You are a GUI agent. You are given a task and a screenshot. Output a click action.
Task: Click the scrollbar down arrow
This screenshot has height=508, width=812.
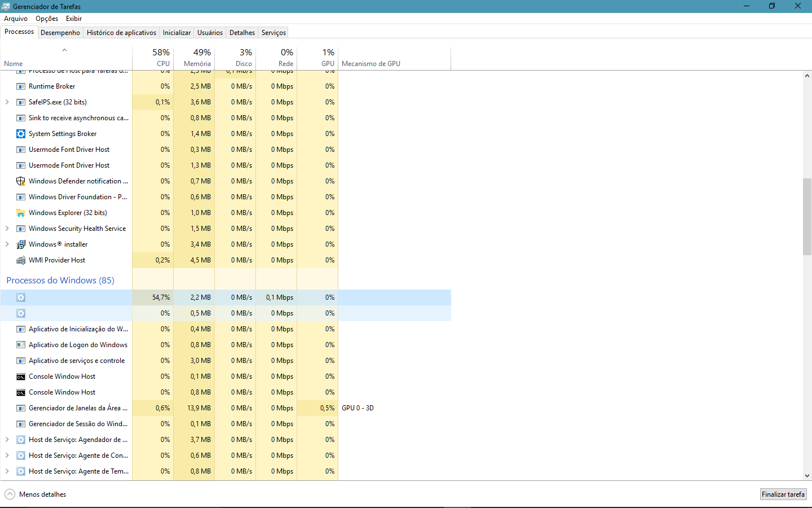[807, 476]
